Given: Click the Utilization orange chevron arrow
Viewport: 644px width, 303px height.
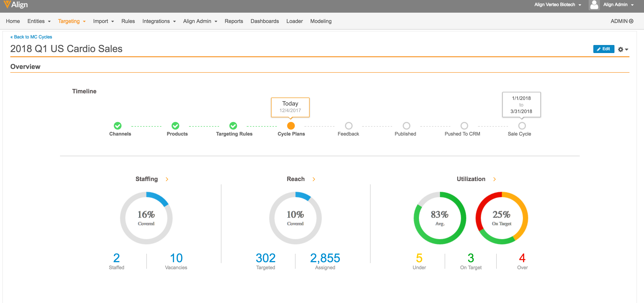Looking at the screenshot, I should (x=495, y=179).
